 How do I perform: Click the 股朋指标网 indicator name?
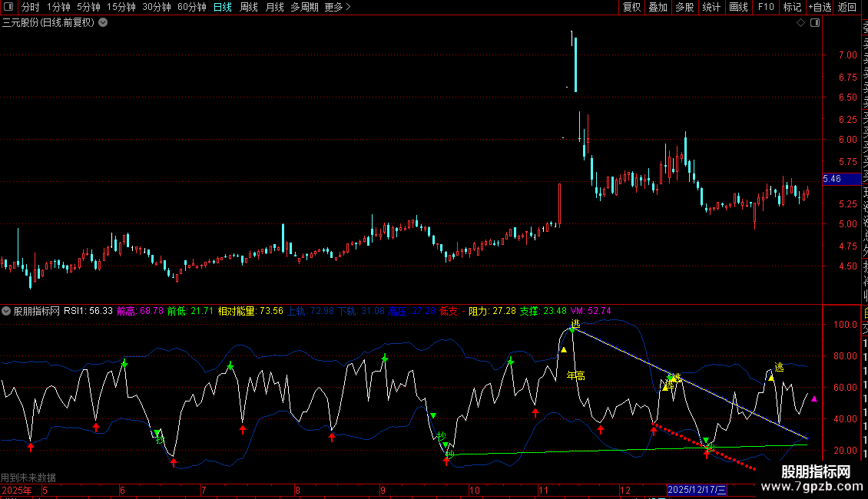click(x=37, y=311)
